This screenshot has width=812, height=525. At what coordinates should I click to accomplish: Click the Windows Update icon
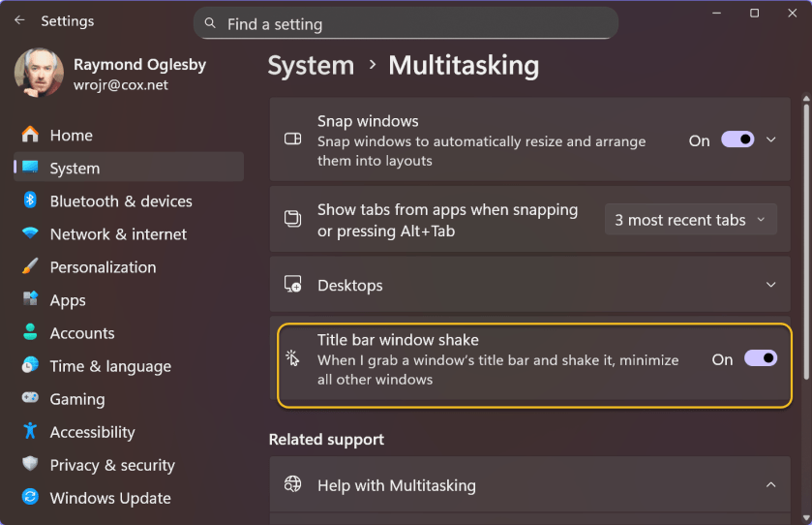(30, 497)
